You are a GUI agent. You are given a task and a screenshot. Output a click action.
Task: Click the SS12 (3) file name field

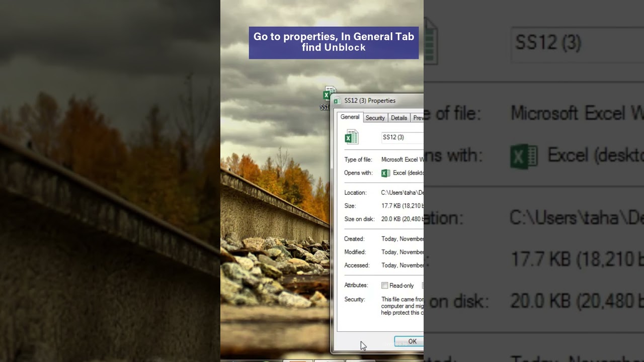click(401, 137)
